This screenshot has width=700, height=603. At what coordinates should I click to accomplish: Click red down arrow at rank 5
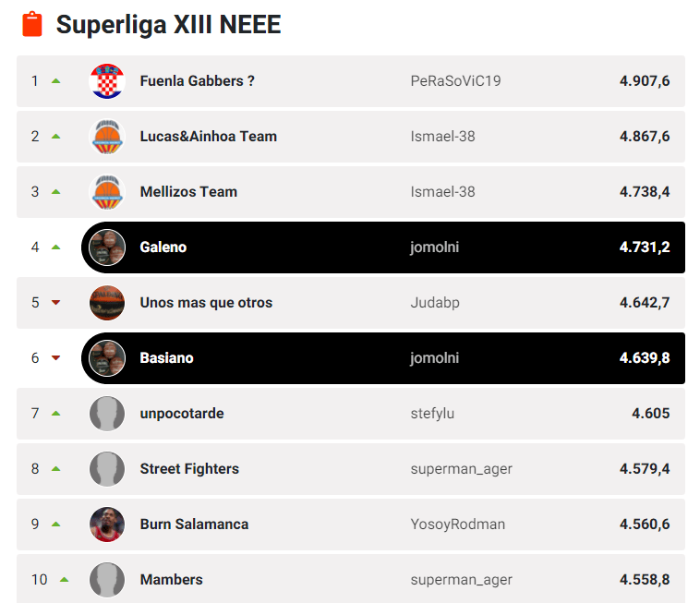point(56,303)
